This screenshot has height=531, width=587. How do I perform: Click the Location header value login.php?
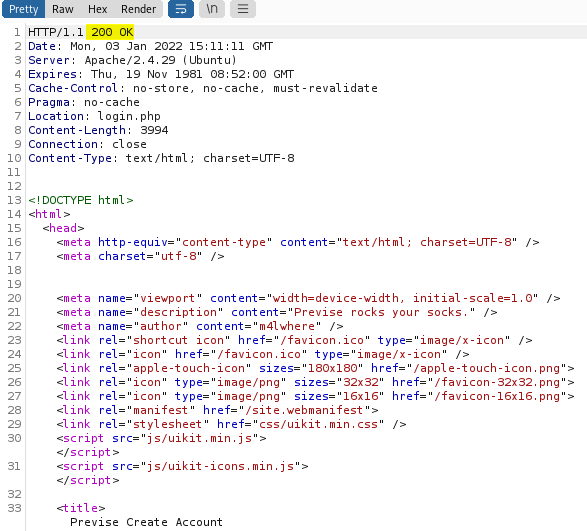point(129,116)
